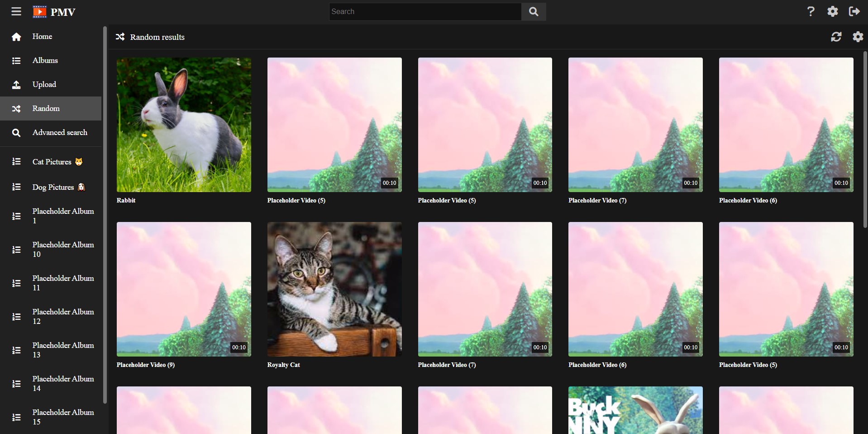The width and height of the screenshot is (868, 434).
Task: Open the Royalty Cat thumbnail
Action: click(x=334, y=289)
